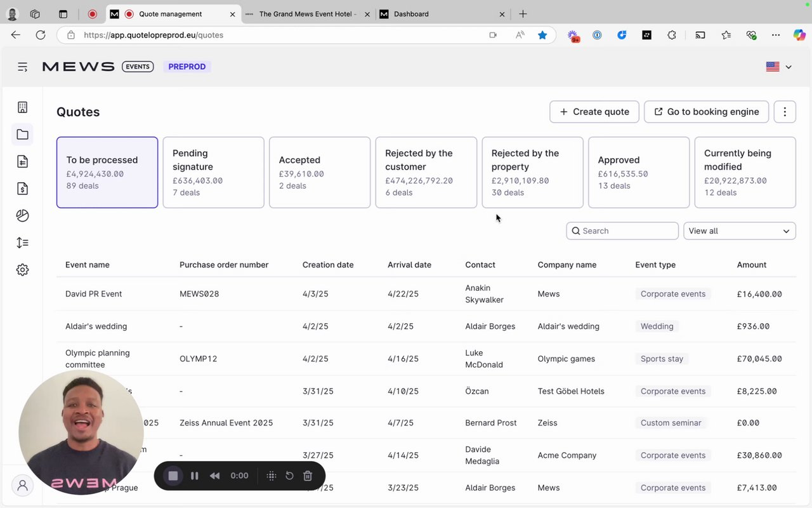Click the MEWS logo
Image resolution: width=812 pixels, height=508 pixels.
click(79, 67)
